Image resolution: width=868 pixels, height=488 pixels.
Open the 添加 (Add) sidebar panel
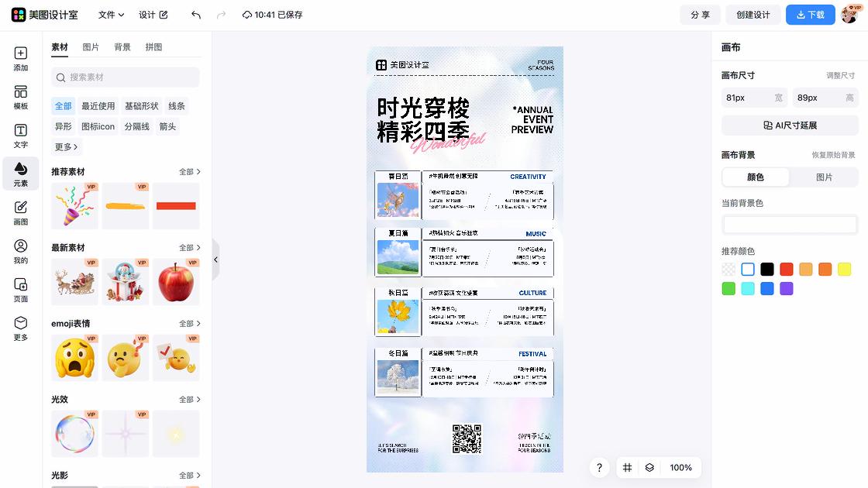tap(20, 59)
